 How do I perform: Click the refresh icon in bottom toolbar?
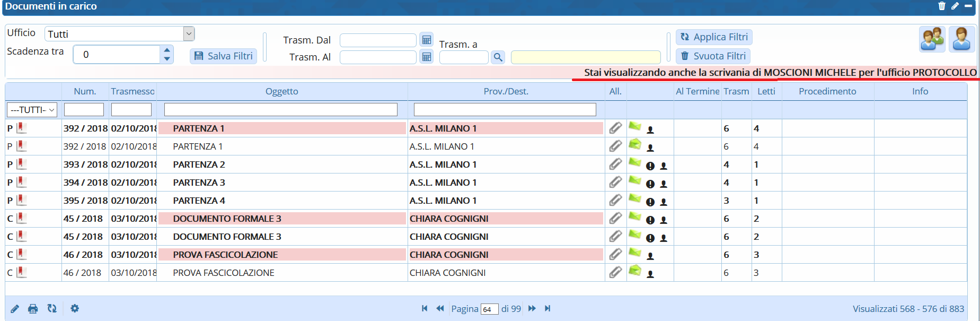[52, 308]
